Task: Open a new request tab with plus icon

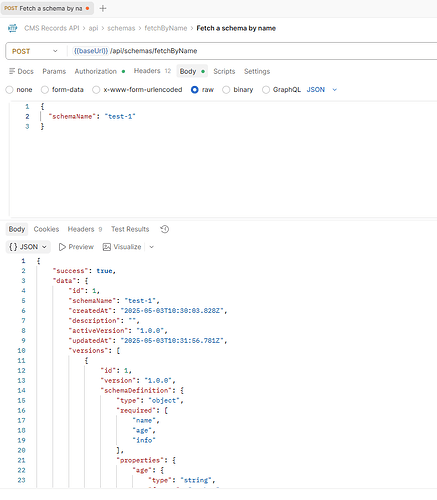Action: pos(103,9)
